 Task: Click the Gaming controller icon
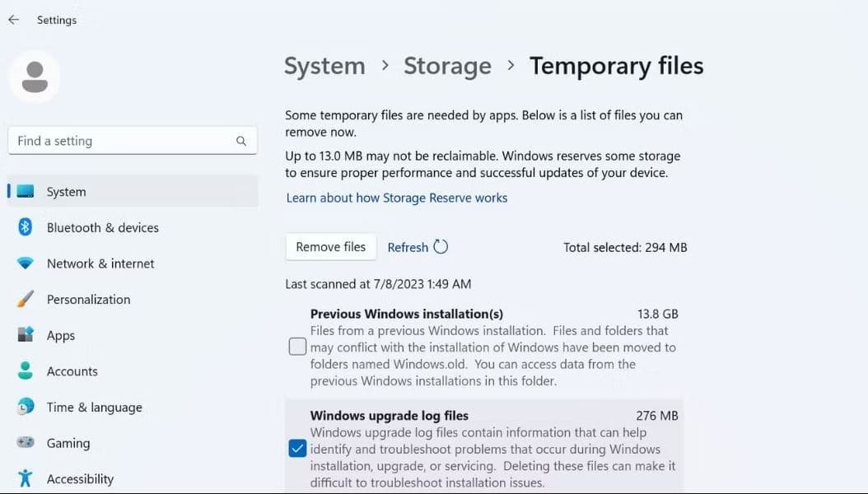point(26,443)
